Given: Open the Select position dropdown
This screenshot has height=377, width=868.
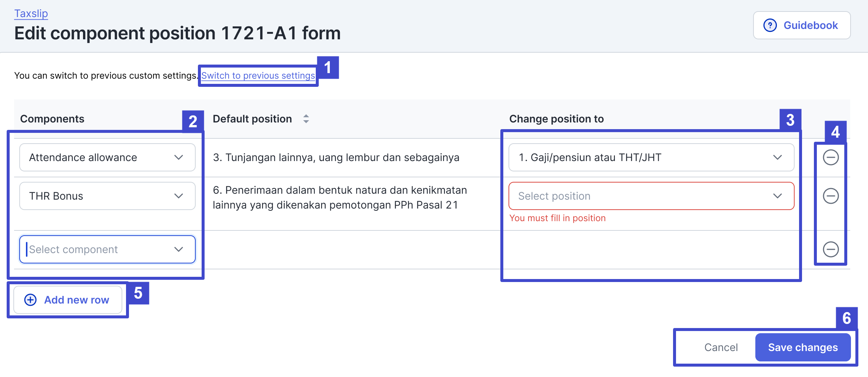Looking at the screenshot, I should [651, 196].
